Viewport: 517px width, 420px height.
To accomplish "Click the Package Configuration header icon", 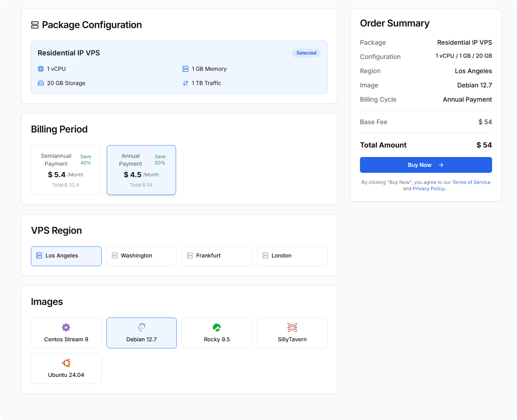I will (x=35, y=25).
